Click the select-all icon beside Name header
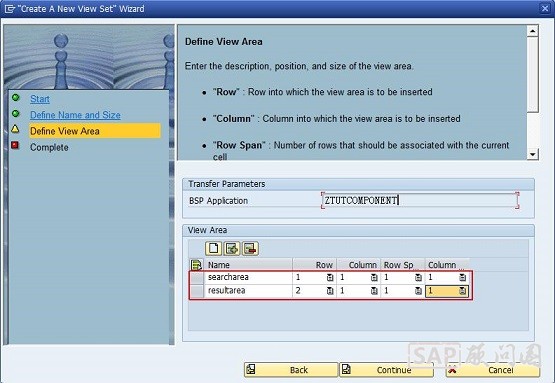The image size is (555, 383). tap(196, 265)
